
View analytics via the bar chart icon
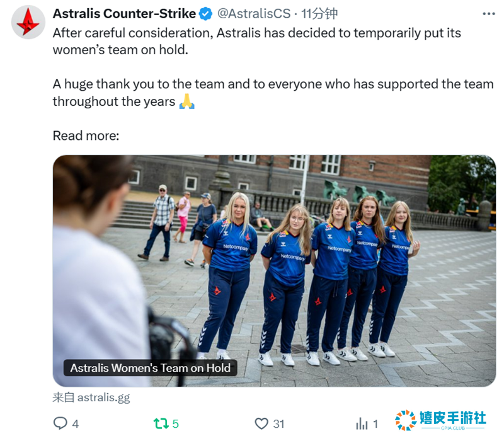tap(362, 423)
